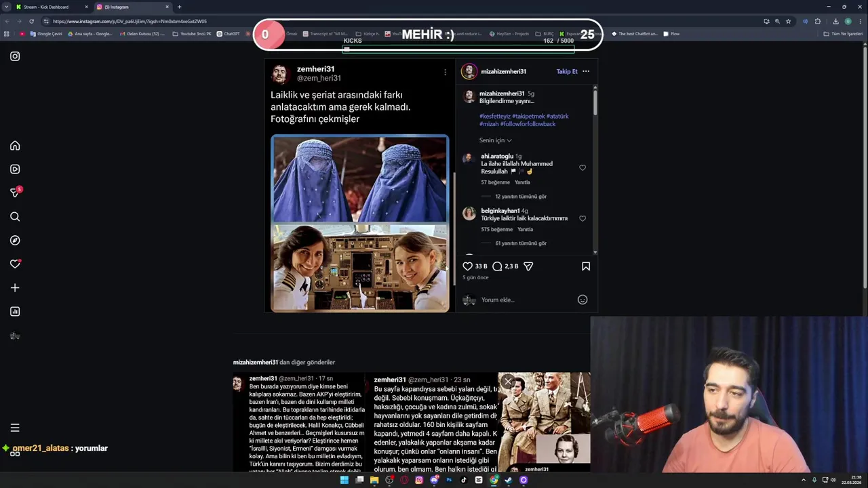Viewport: 868px width, 488px height.
Task: Open the sidebar hamburger menu
Action: (x=15, y=428)
